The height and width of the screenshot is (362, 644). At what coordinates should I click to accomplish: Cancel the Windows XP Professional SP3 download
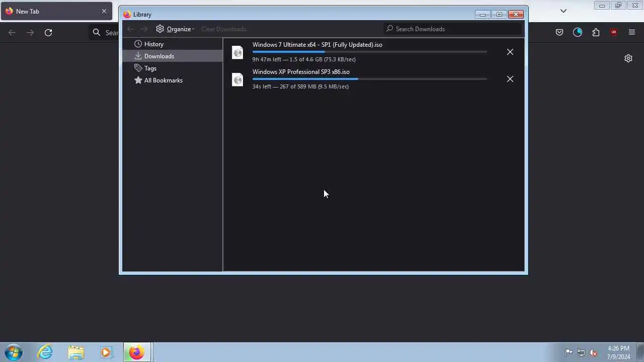pos(510,79)
